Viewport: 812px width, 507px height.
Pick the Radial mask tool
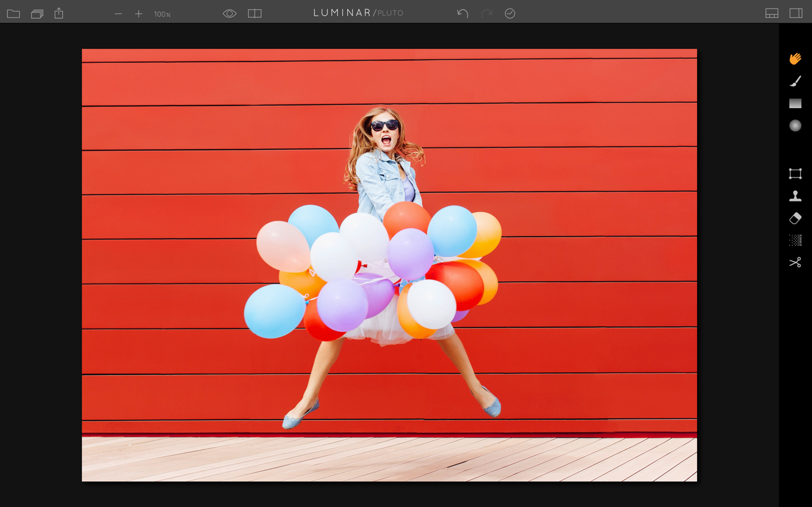[x=795, y=126]
